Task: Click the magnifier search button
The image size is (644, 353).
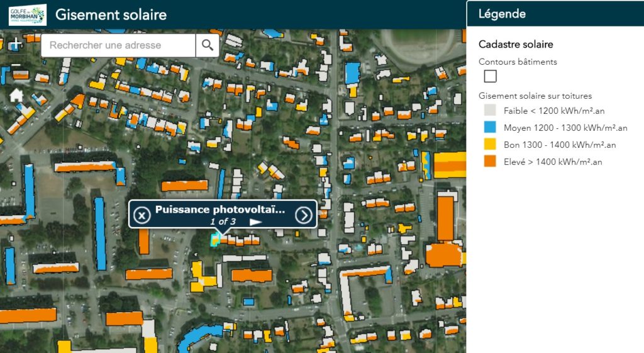Action: [x=207, y=45]
